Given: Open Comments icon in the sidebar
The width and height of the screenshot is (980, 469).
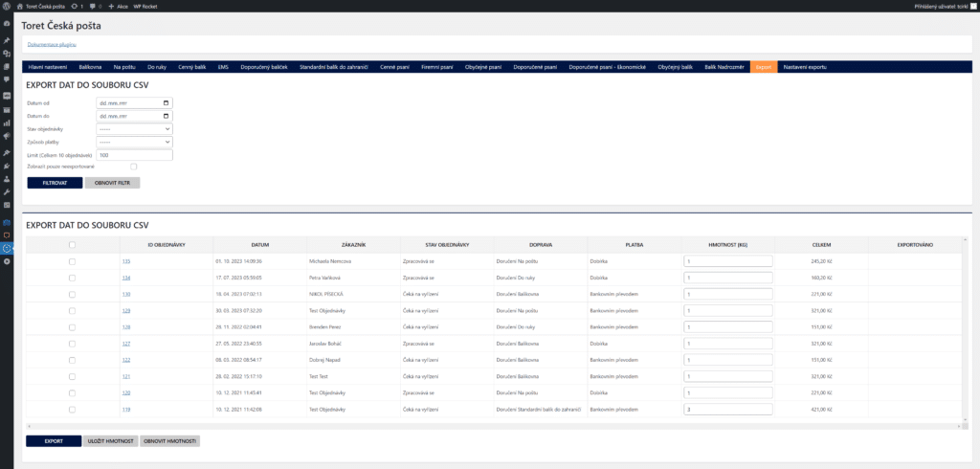Looking at the screenshot, I should 7,79.
